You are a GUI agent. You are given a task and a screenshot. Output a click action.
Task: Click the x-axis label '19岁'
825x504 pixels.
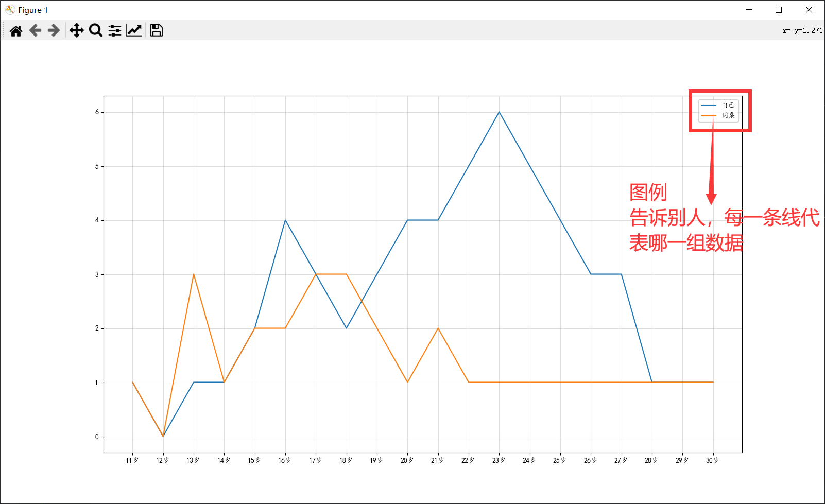pos(376,460)
